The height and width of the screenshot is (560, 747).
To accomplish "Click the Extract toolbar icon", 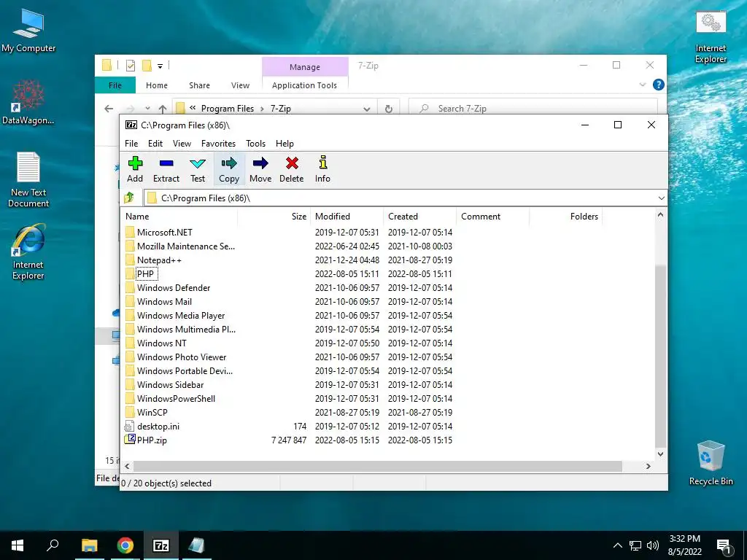I will pyautogui.click(x=166, y=163).
